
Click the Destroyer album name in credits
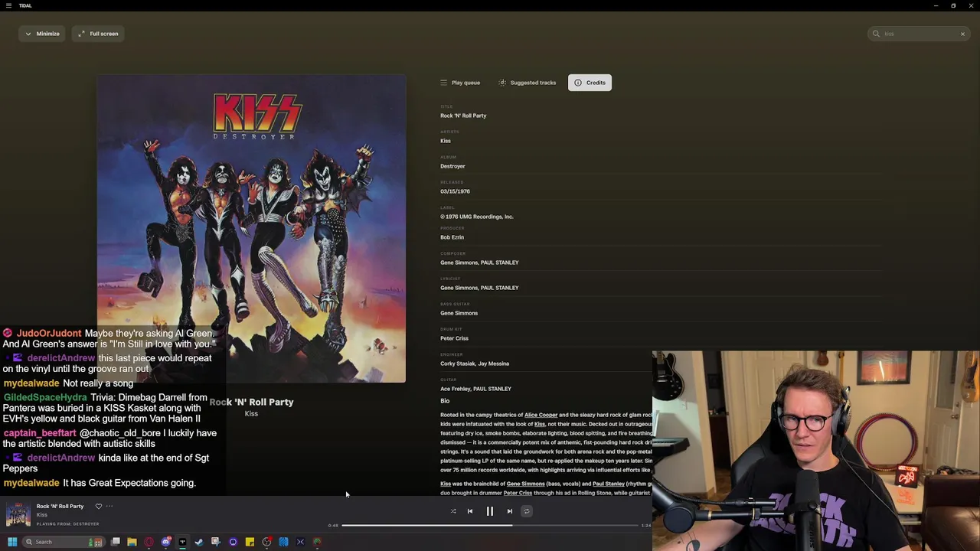point(452,166)
